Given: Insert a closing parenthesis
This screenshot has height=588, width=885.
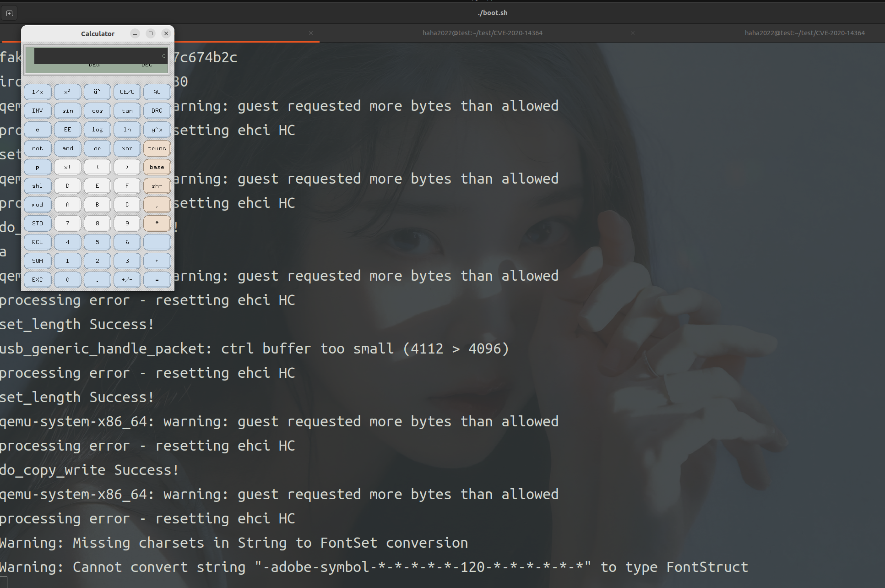Looking at the screenshot, I should [127, 167].
